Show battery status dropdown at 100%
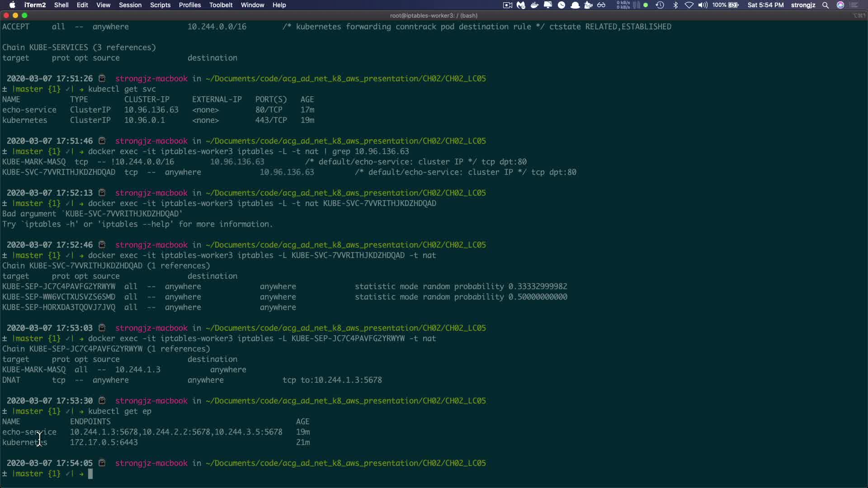The height and width of the screenshot is (488, 868). click(726, 5)
